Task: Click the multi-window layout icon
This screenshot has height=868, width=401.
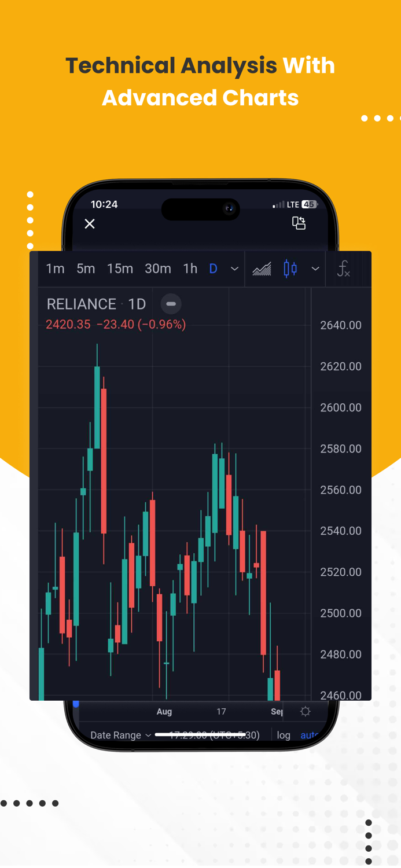Action: 299,223
